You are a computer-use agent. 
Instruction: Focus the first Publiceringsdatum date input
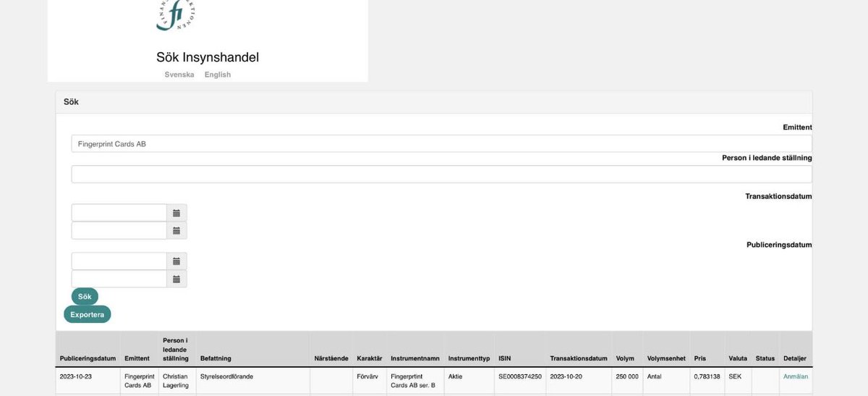119,261
